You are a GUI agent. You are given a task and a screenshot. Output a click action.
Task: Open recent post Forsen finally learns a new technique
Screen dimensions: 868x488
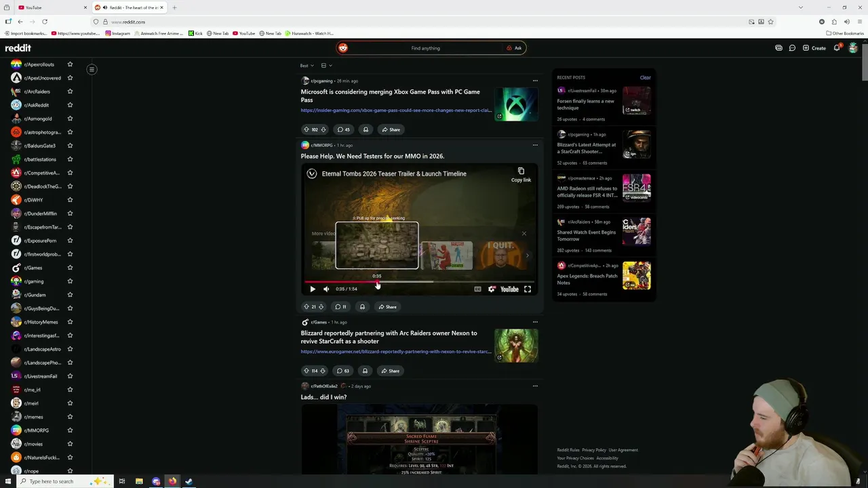pos(586,104)
